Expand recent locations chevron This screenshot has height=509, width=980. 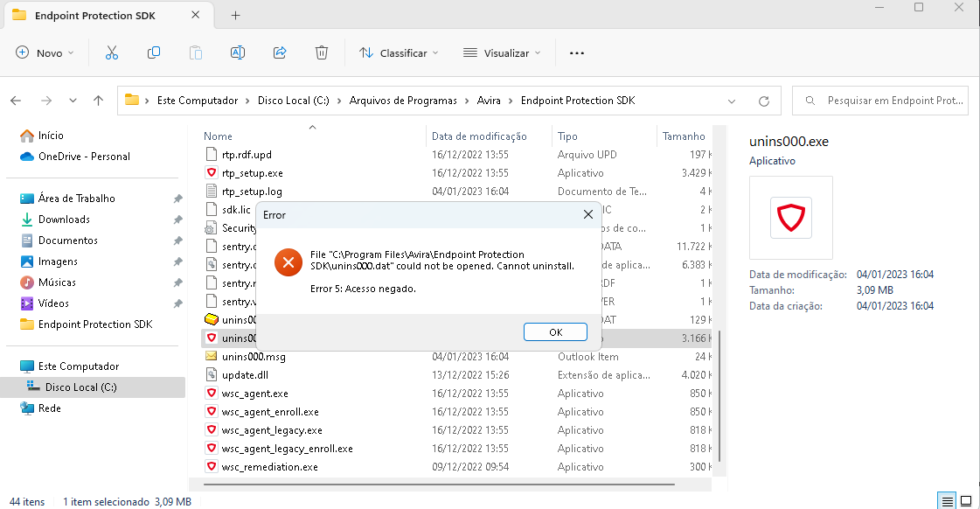coord(73,101)
